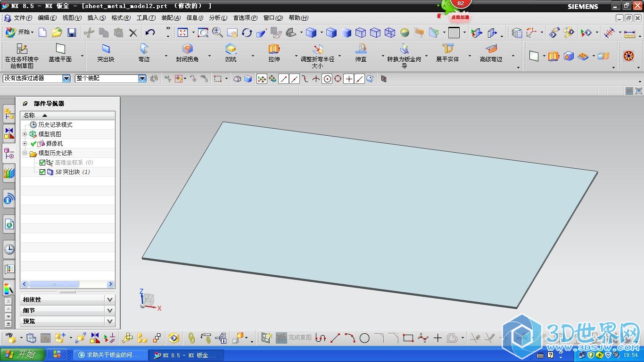Open the 调整折弯半径大小 tool

pyautogui.click(x=317, y=56)
